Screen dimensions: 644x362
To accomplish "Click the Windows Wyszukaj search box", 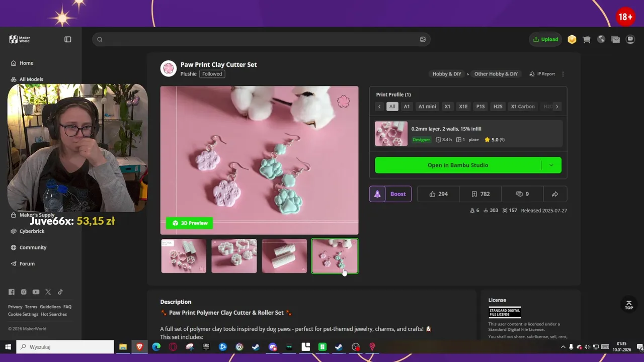I will click(65, 347).
